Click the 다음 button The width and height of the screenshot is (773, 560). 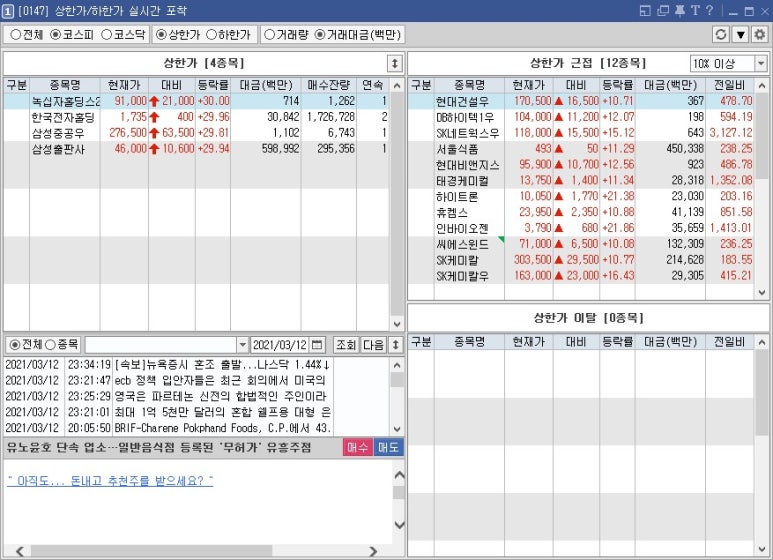373,345
